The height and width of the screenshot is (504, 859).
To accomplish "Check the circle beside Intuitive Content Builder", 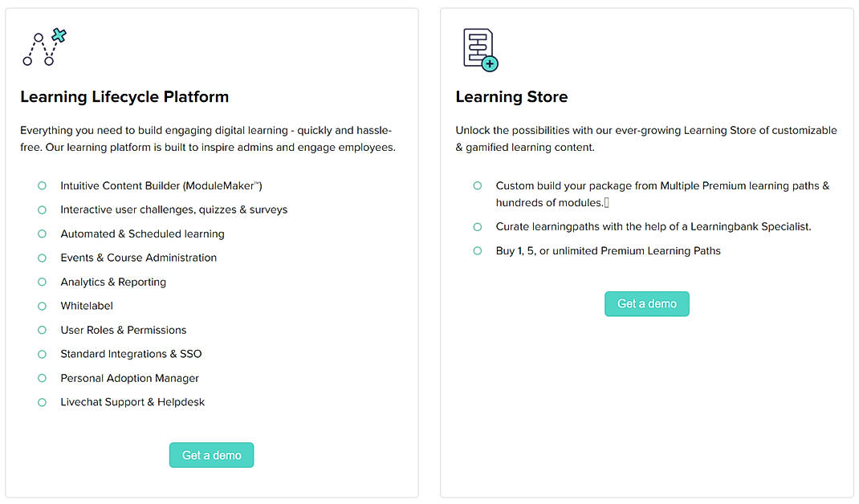I will tap(42, 185).
